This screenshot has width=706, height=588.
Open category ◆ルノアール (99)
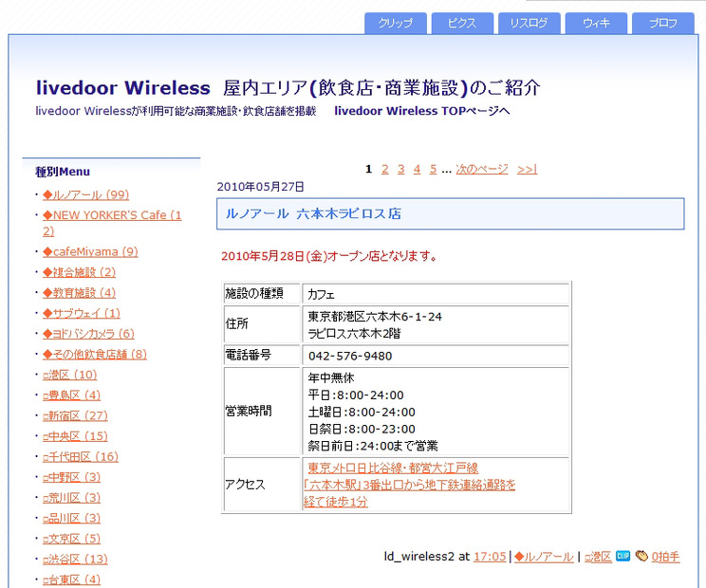click(86, 194)
